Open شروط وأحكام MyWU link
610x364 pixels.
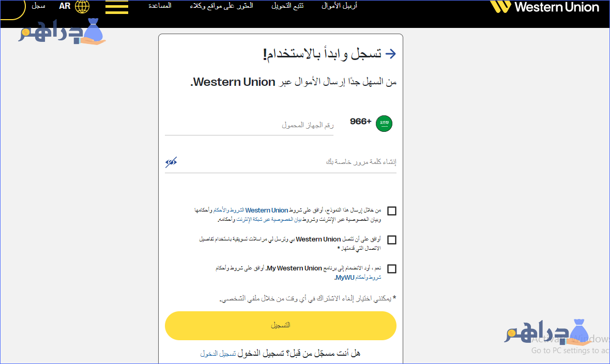358,278
